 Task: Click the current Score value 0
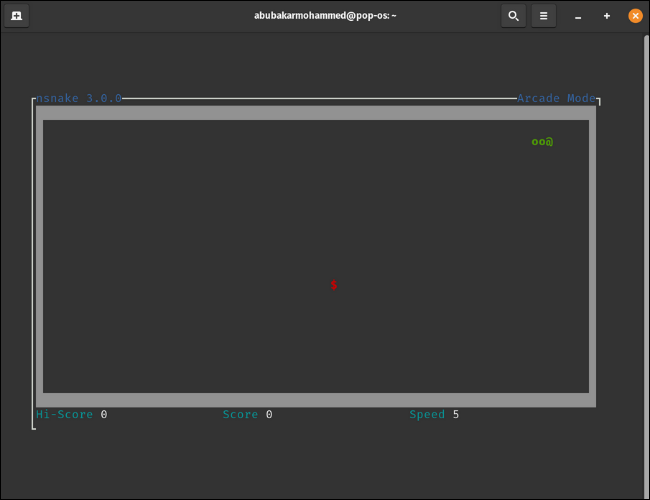coord(269,414)
